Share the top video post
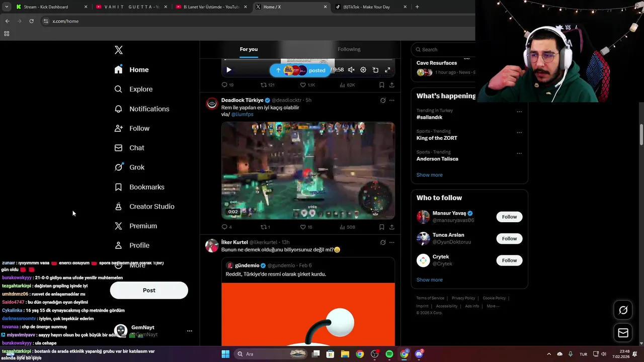 391,85
